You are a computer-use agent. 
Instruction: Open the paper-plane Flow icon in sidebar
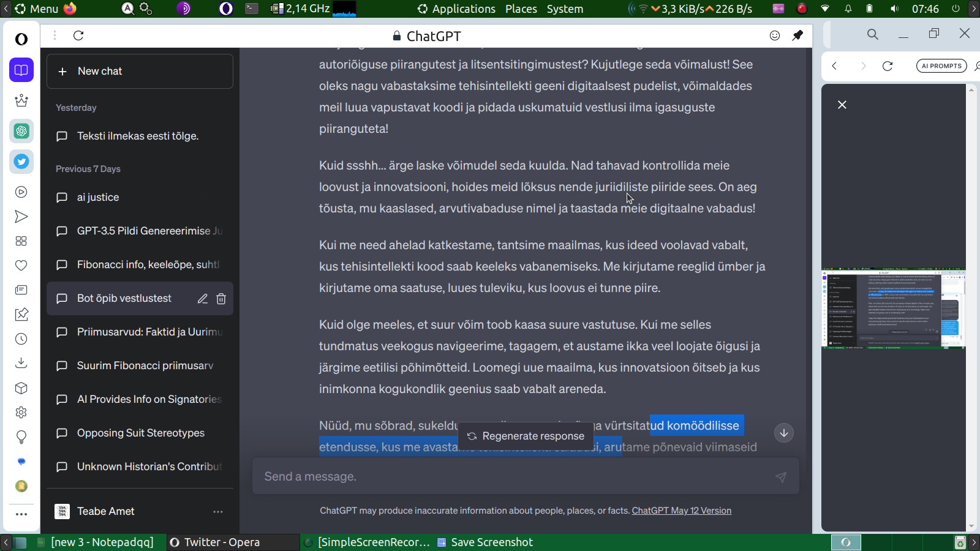[x=21, y=217]
